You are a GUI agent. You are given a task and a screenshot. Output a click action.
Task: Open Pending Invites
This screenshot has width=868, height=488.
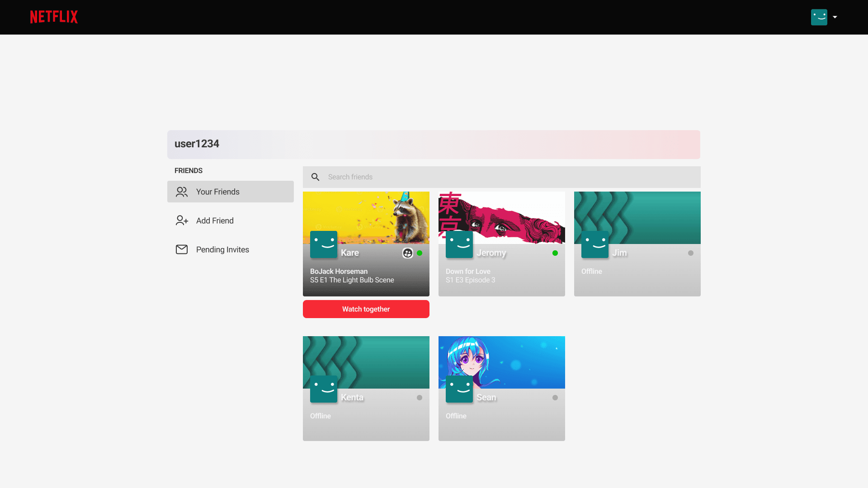tap(231, 249)
